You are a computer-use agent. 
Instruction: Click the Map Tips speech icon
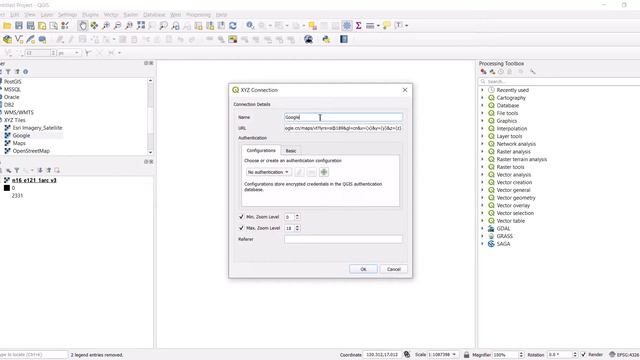tap(386, 26)
